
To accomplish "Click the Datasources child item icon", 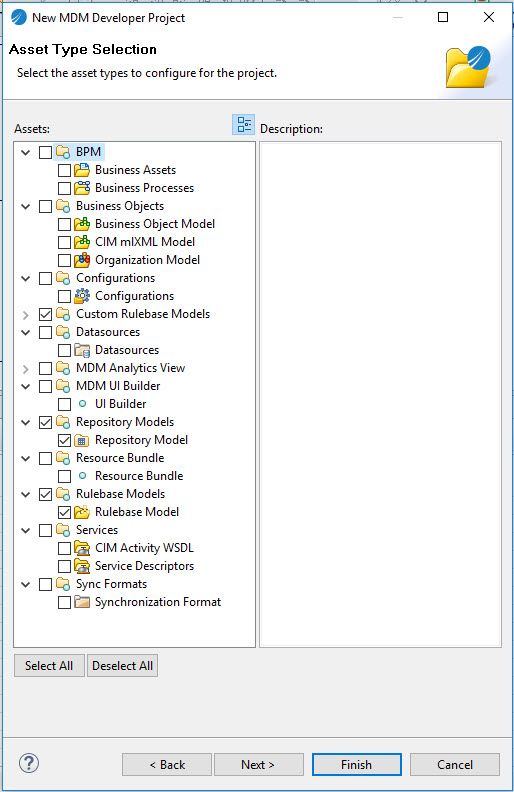I will (82, 350).
